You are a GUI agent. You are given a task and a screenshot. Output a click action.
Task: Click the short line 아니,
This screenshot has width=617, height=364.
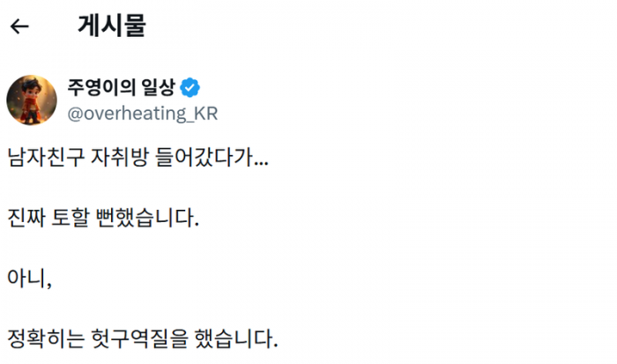pos(29,279)
